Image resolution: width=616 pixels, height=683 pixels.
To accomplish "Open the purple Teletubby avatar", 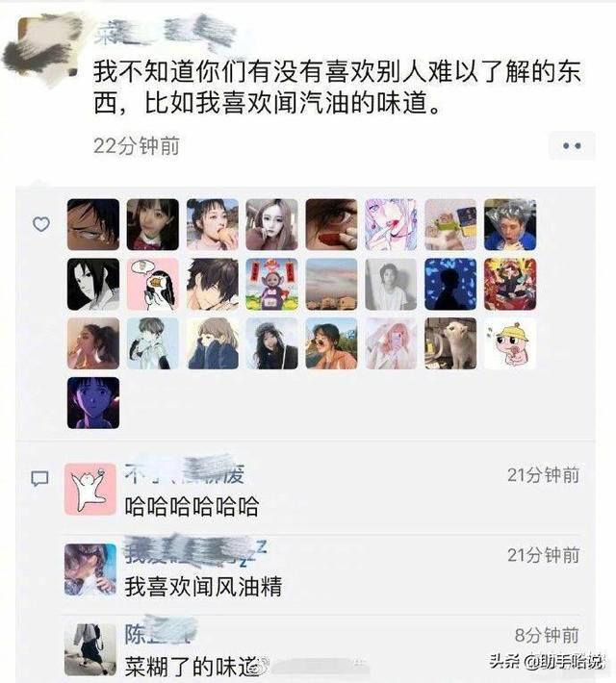I will pos(271,284).
